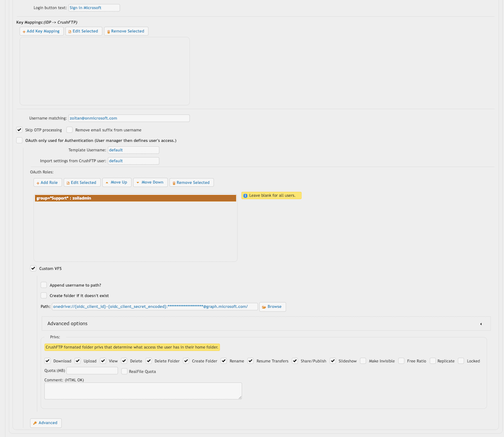This screenshot has width=504, height=437.
Task: Click Add Key Mapping button
Action: [42, 31]
